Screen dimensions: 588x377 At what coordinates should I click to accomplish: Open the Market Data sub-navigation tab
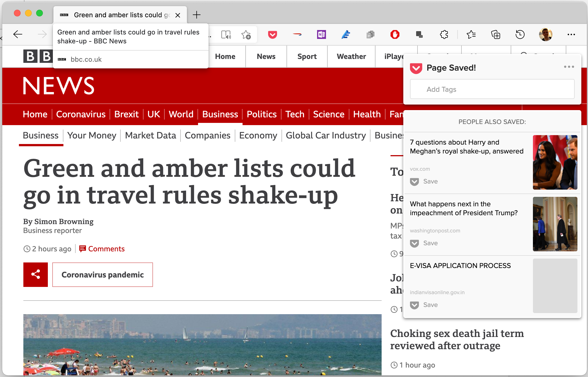(x=150, y=135)
